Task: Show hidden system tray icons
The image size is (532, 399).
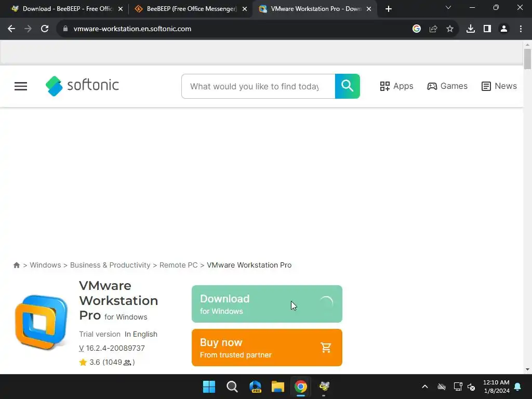Action: click(x=425, y=387)
